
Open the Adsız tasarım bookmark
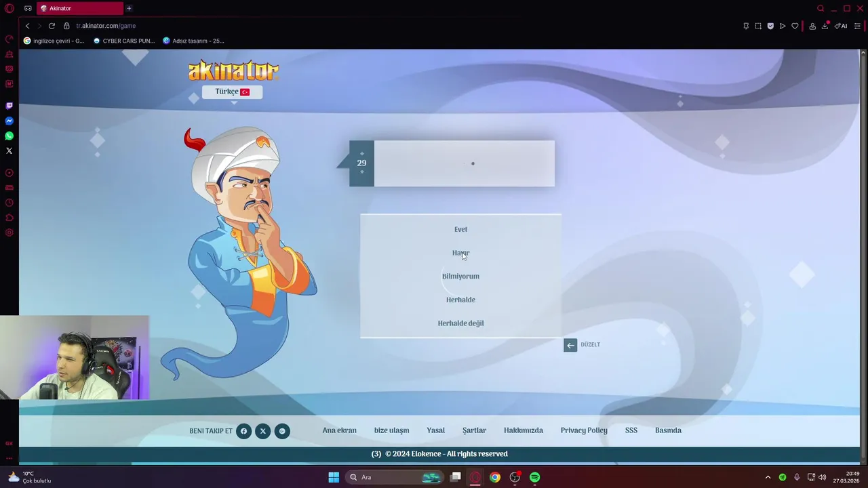pos(193,41)
